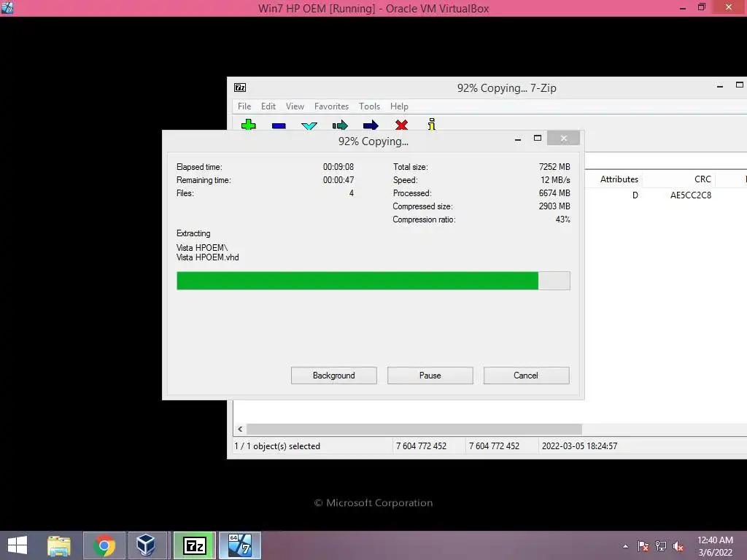The width and height of the screenshot is (747, 560).
Task: Send the copy operation to Background
Action: click(334, 376)
